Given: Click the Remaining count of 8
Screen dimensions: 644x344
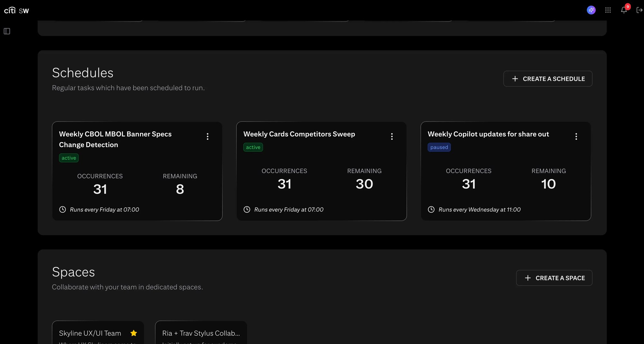Looking at the screenshot, I should tap(180, 189).
